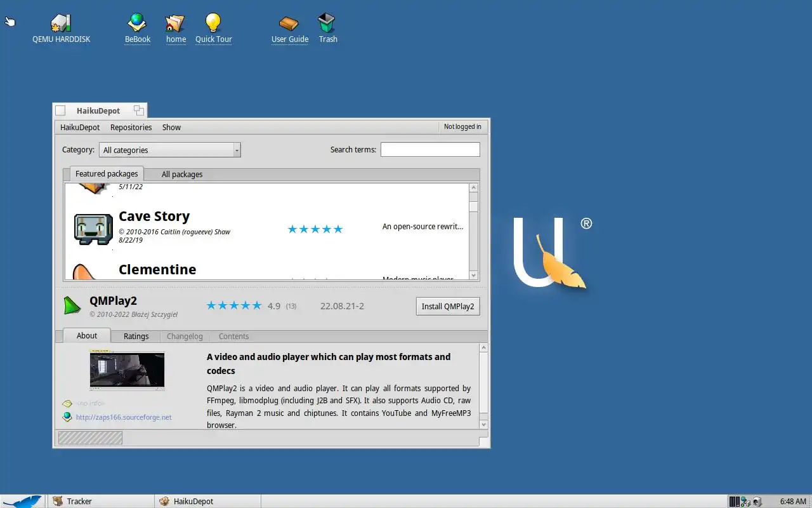Launch the Quick Tour lightbulb icon
This screenshot has width=812, height=508.
[213, 23]
